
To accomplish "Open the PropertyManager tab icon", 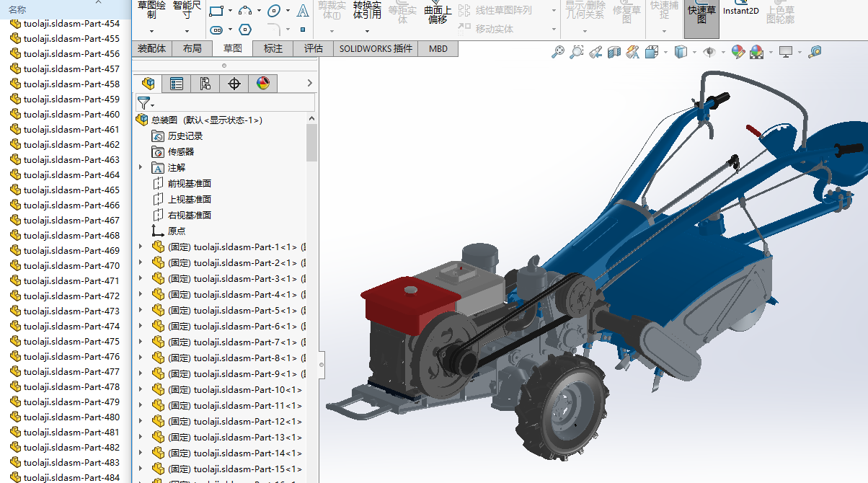I will click(x=177, y=84).
